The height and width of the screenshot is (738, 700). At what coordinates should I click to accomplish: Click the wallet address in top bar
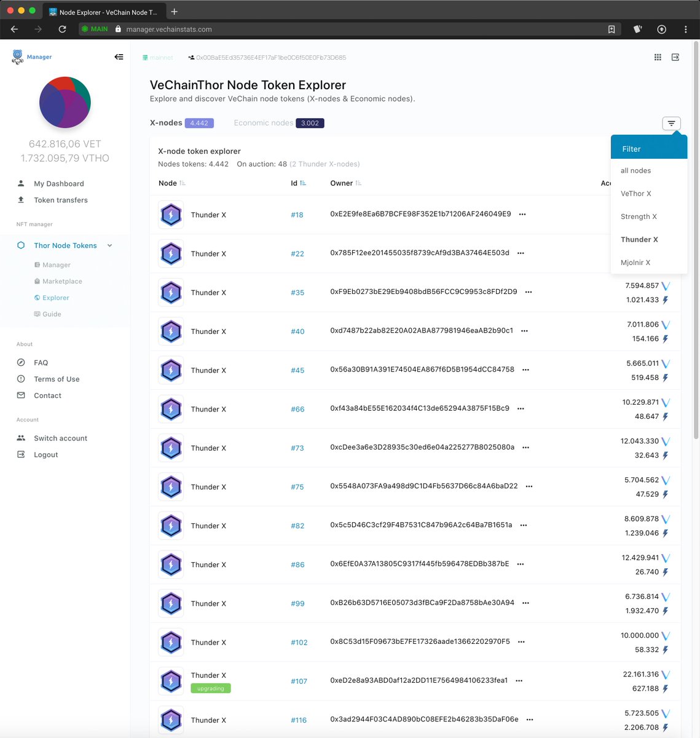tap(271, 57)
